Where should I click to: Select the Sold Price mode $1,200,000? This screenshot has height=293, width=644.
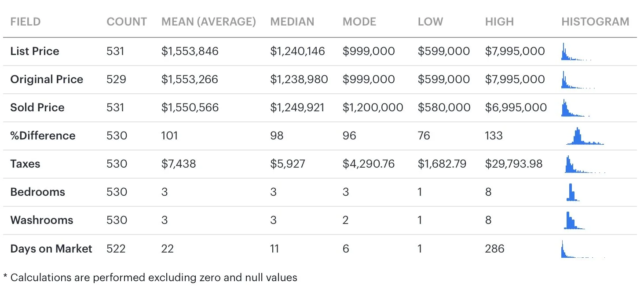click(x=373, y=108)
